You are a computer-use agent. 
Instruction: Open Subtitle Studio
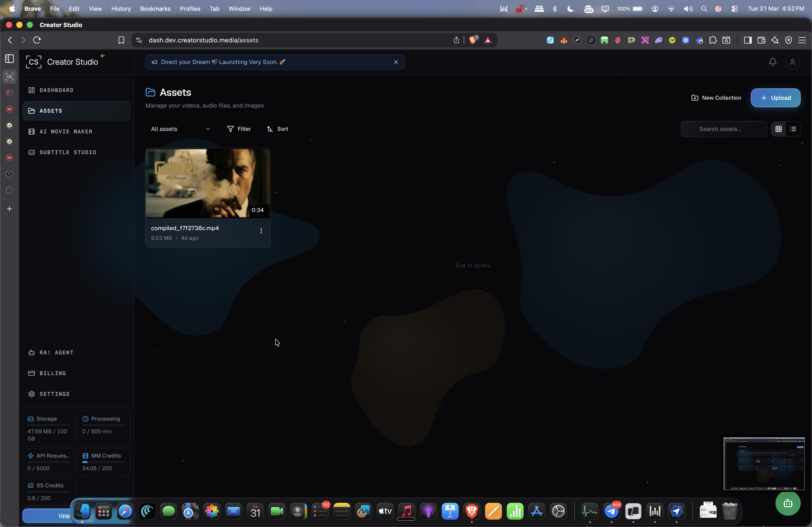[x=76, y=152]
